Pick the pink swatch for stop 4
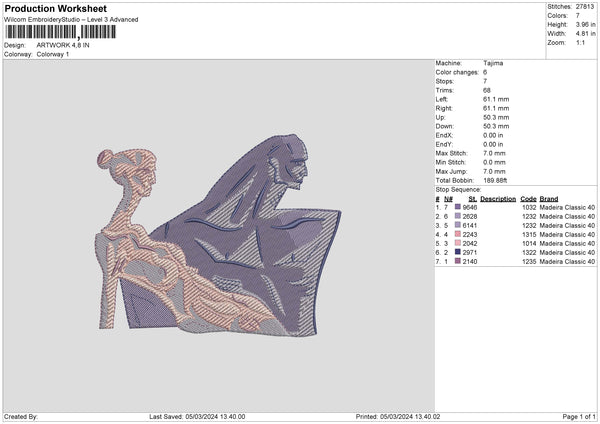This screenshot has height=424, width=600. point(458,234)
